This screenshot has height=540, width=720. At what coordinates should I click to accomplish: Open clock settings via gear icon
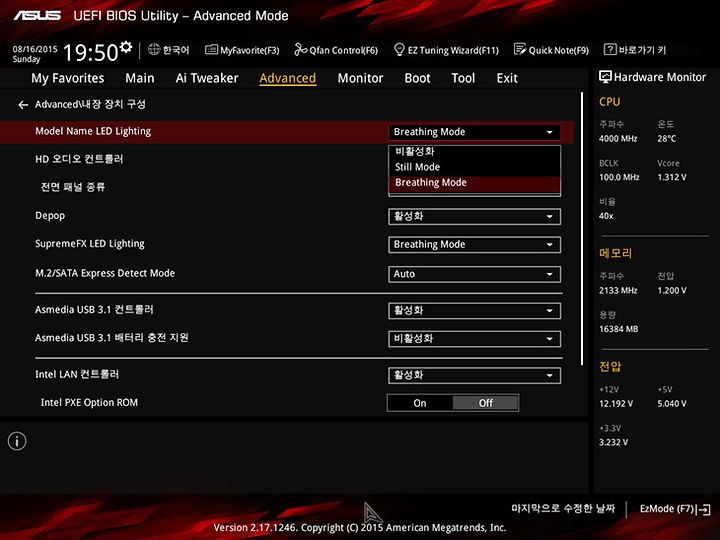[x=126, y=47]
